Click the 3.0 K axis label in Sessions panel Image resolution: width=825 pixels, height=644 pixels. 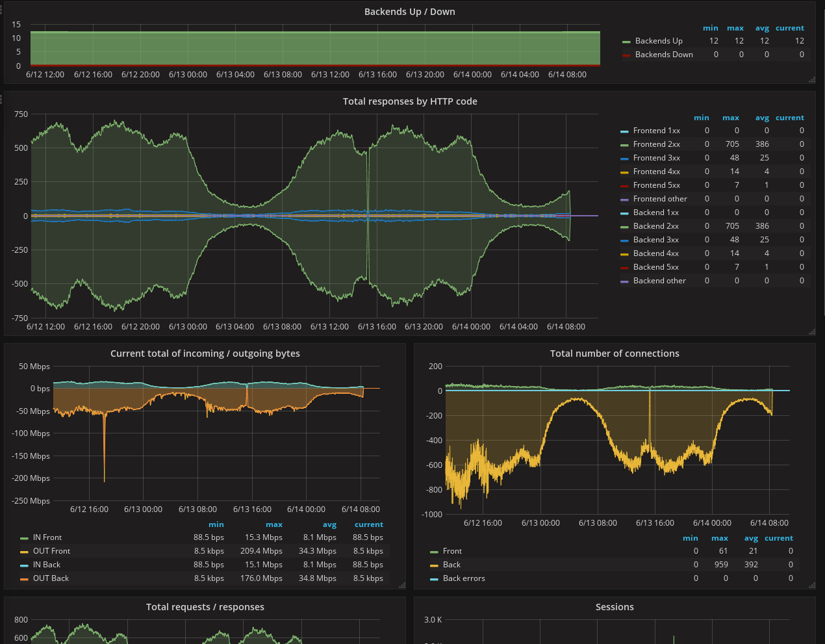click(433, 620)
